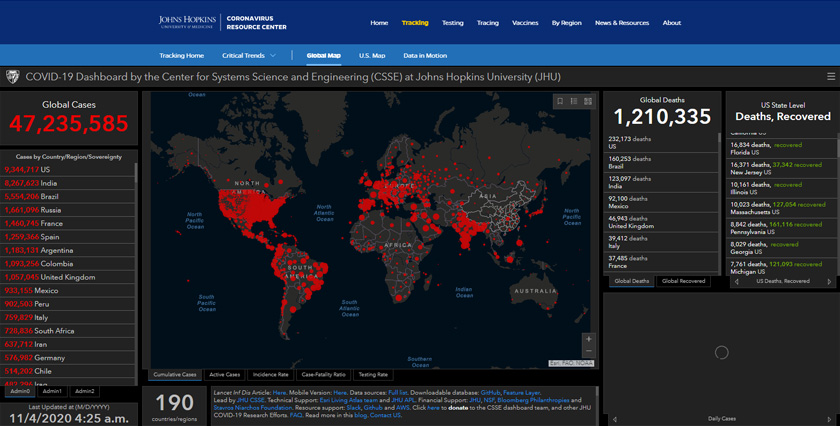The height and width of the screenshot is (426, 840).
Task: Click the JHU shield logo in dashboard header
Action: coord(12,76)
